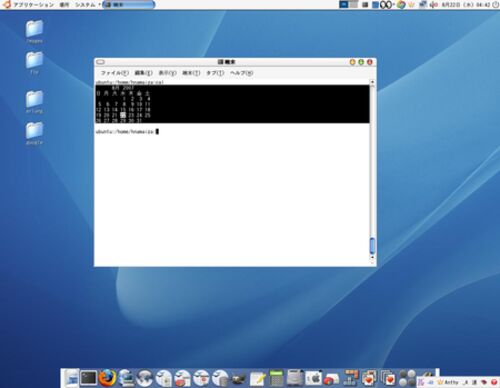500x388 pixels.
Task: Click the red round icon beside Anthy
Action: coord(494,382)
